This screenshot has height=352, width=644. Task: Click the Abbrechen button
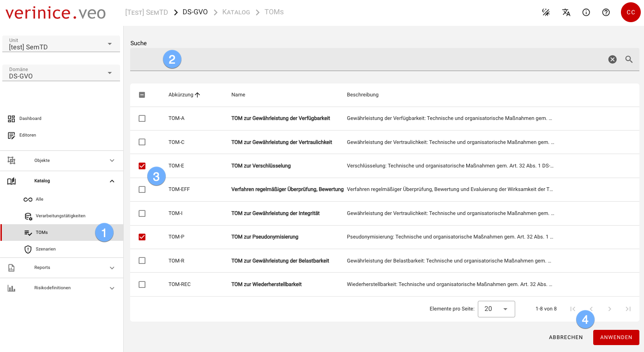click(566, 337)
